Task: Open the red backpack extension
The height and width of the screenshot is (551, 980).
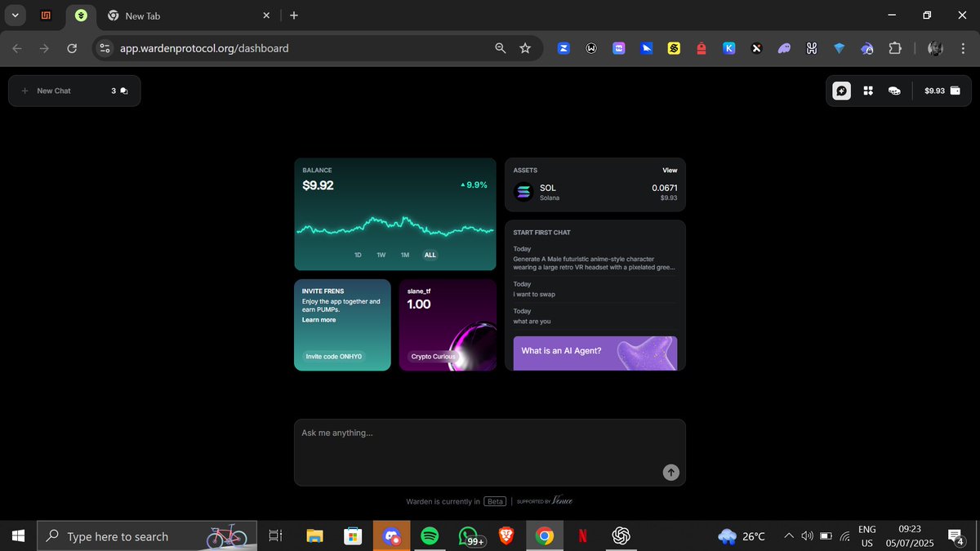Action: coord(702,48)
